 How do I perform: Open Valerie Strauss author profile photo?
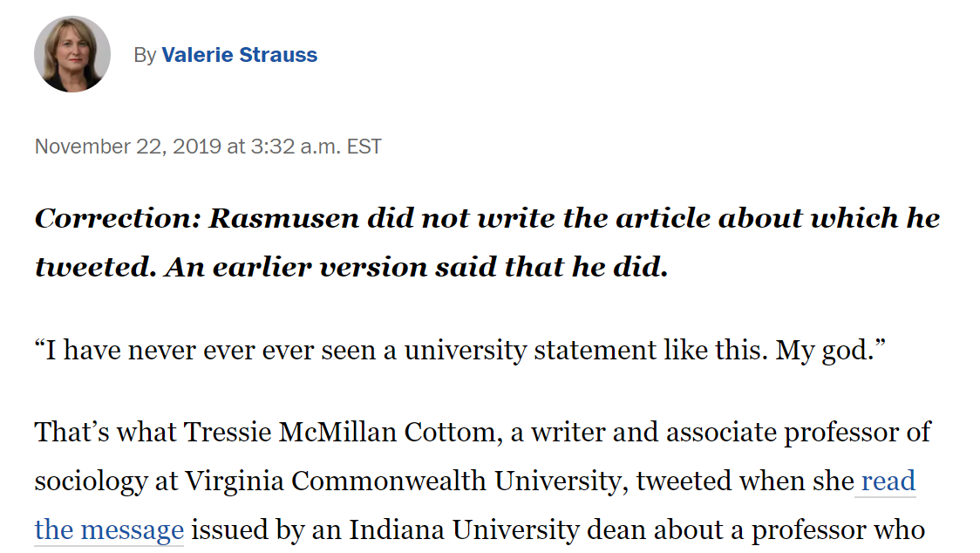pyautogui.click(x=72, y=54)
